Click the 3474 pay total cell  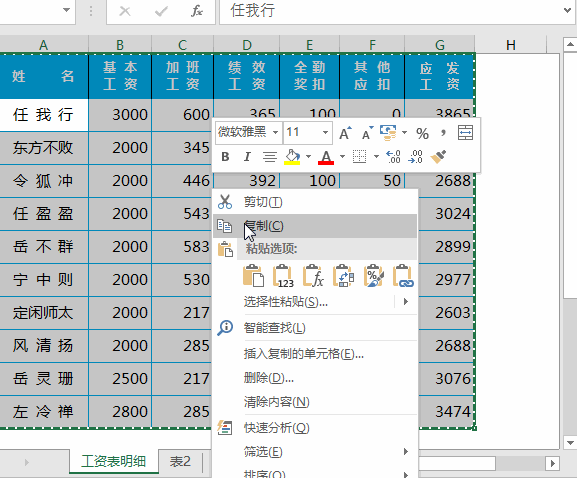(x=446, y=412)
